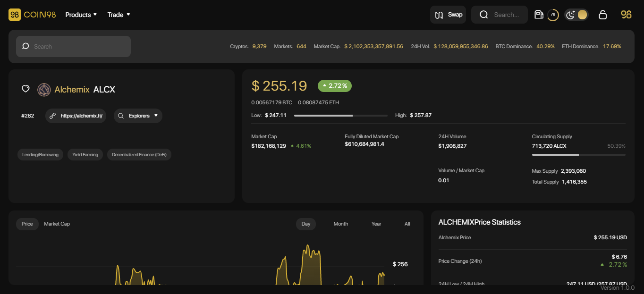The image size is (644, 294).
Task: Click the Coin98 logo icon
Action: click(x=15, y=15)
